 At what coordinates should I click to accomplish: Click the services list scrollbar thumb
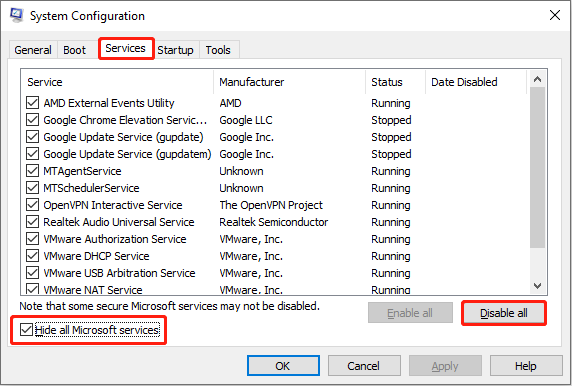537,168
